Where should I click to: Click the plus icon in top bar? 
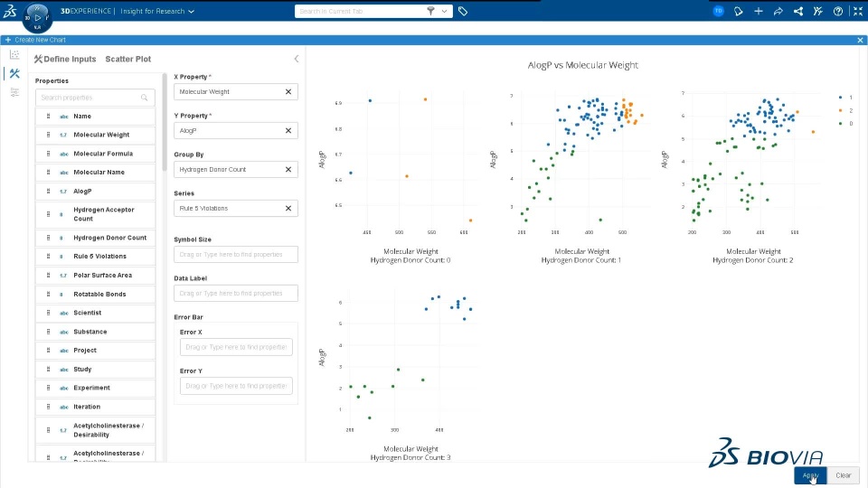coord(758,12)
